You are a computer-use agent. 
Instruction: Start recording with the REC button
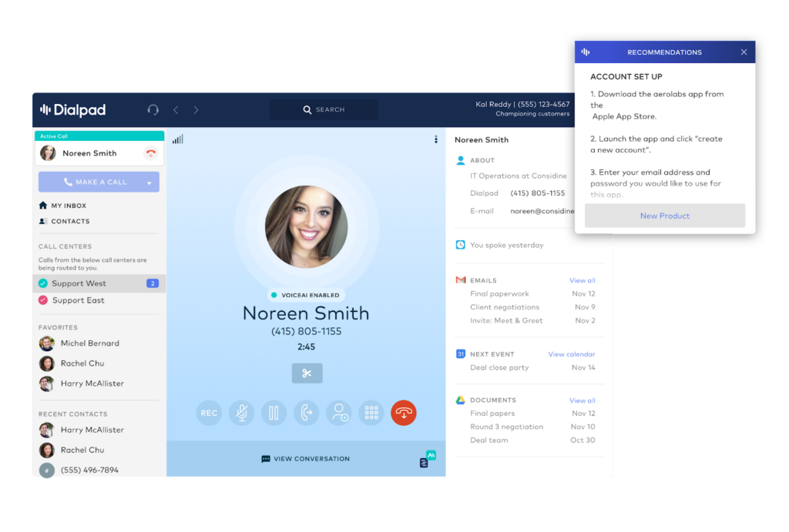209,413
